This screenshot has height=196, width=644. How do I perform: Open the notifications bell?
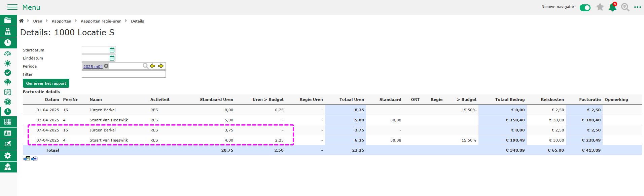click(x=612, y=7)
